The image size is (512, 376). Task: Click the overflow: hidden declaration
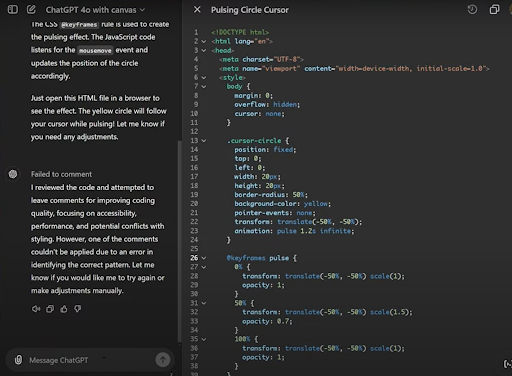click(x=267, y=105)
